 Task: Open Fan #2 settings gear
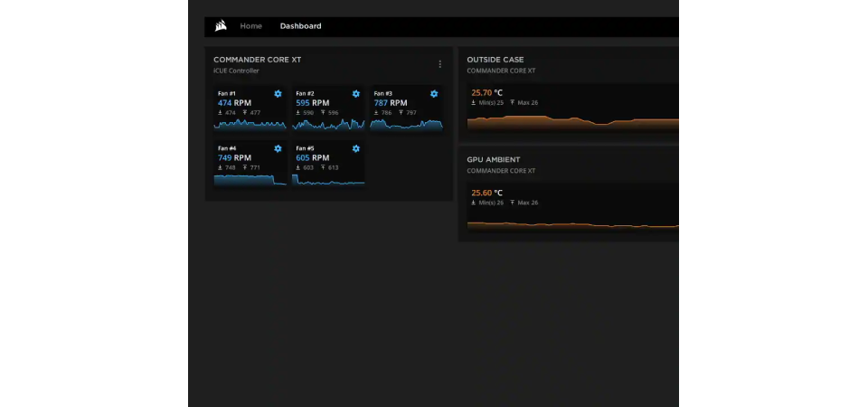(355, 94)
